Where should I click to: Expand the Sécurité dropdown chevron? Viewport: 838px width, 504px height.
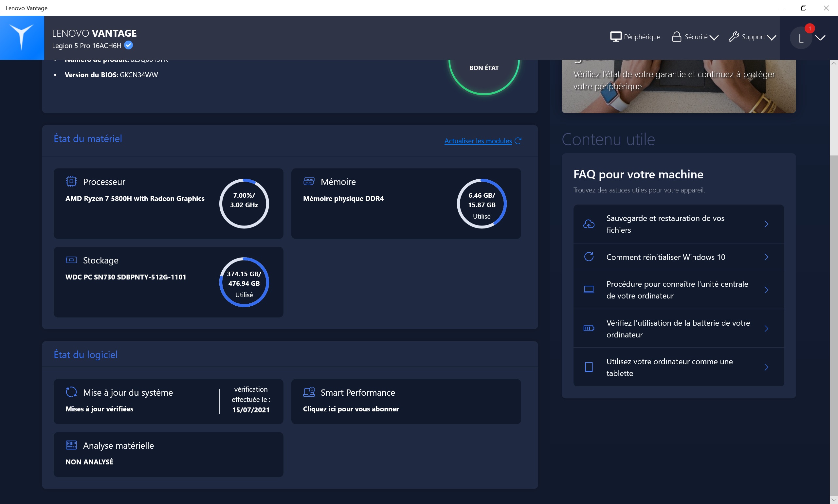[x=714, y=37]
